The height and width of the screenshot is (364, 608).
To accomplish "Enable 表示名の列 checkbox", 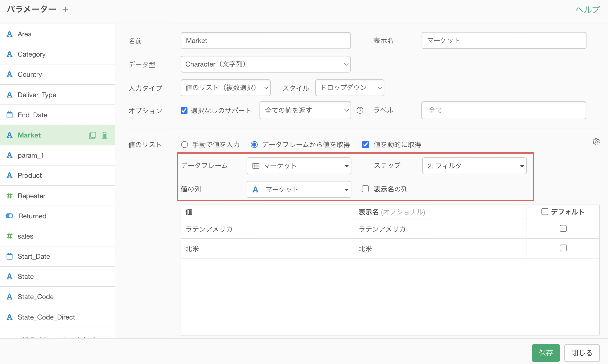I will pyautogui.click(x=365, y=189).
